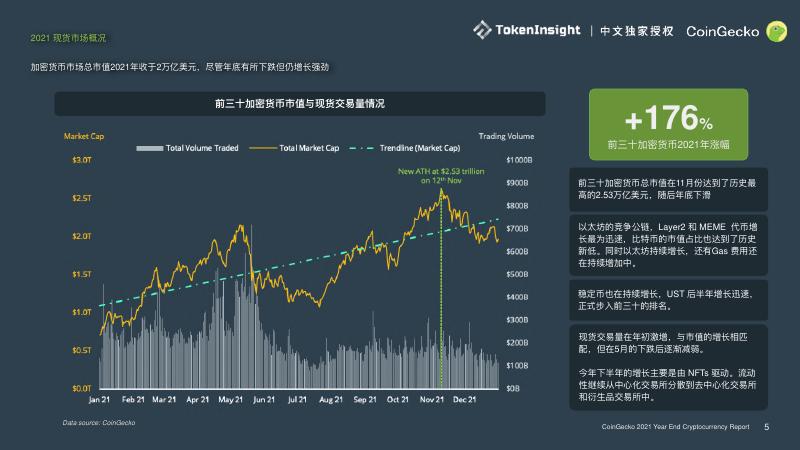This screenshot has height=450, width=800.
Task: Click the $200B volume axis label
Action: pos(517,342)
